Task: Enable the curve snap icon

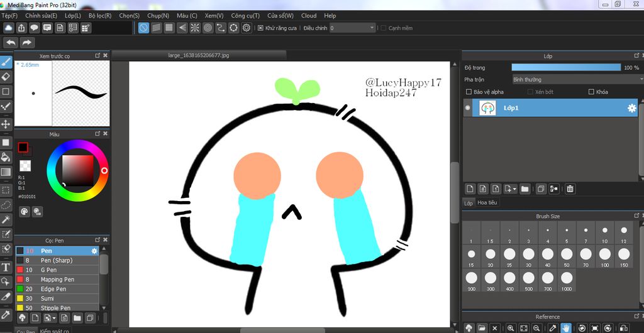Action: (x=221, y=28)
